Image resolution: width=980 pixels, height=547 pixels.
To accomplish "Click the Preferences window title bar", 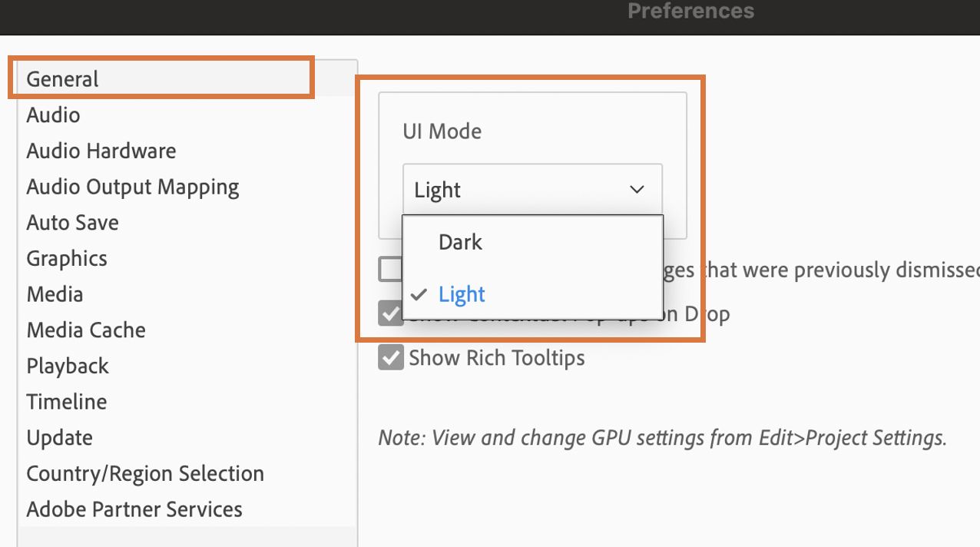I will pos(690,12).
